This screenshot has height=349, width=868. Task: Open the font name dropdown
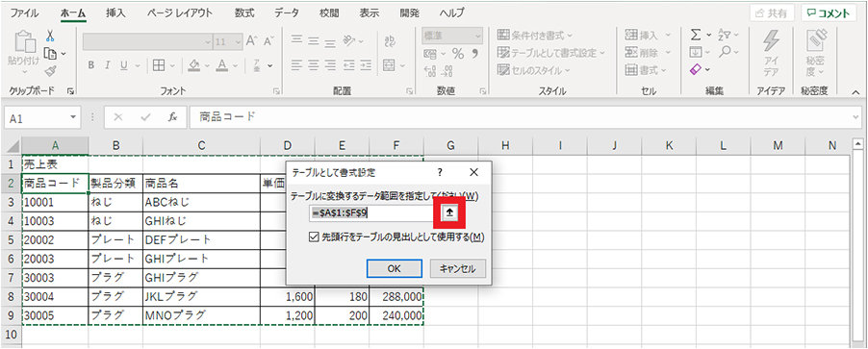pos(208,41)
